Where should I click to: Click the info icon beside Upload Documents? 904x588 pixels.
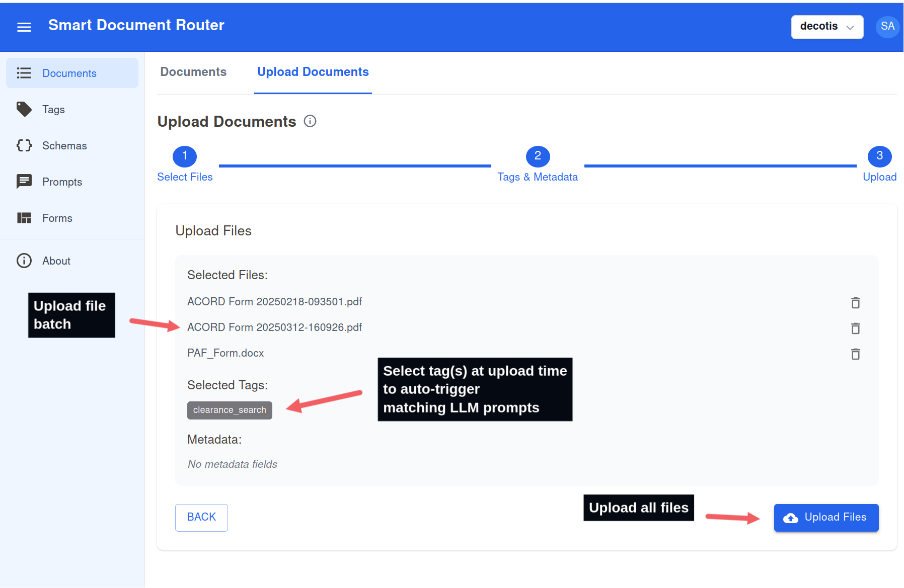[310, 121]
